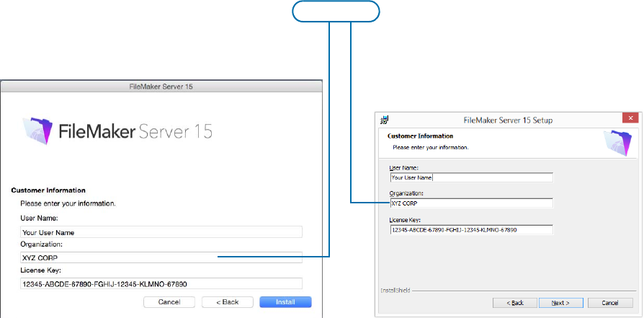Click the 'Customer Information' heading in the Windows Setup dialog
Screen dimensions: 644x318
421,136
